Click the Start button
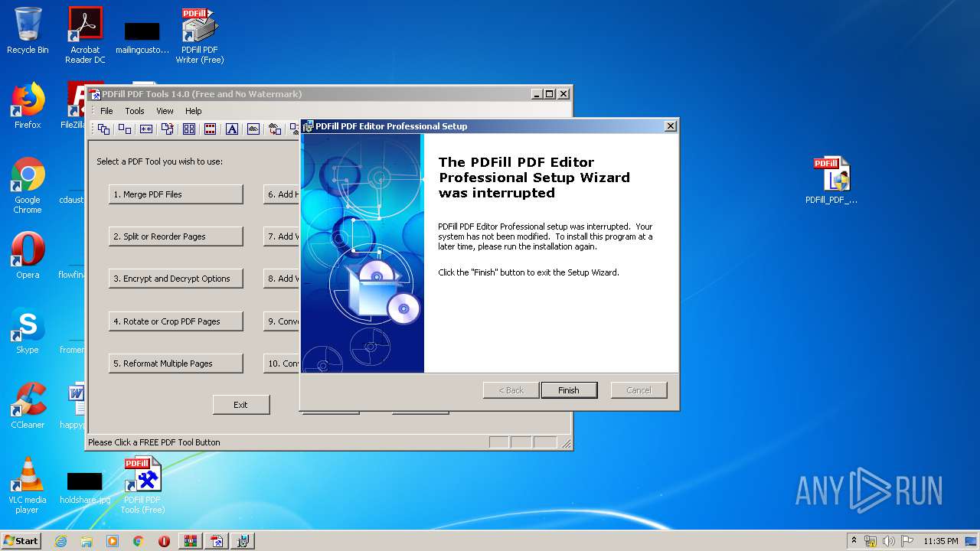The width and height of the screenshot is (980, 551). coord(21,541)
